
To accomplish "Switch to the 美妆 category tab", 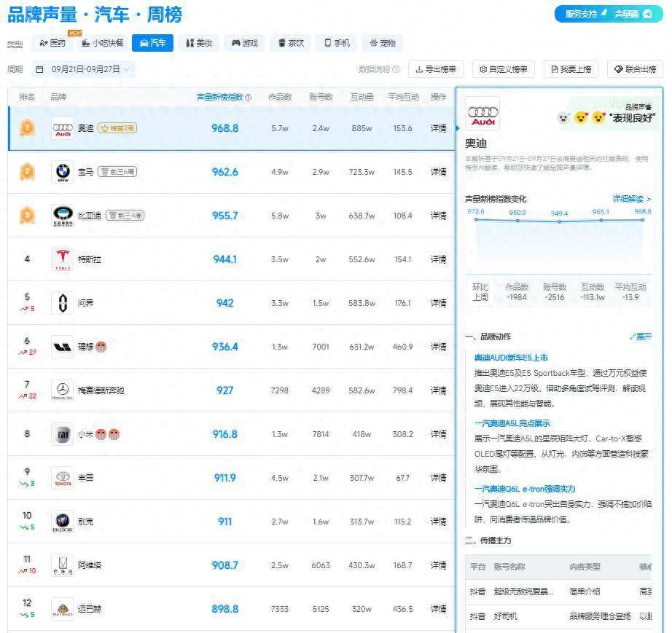I will pos(199,42).
